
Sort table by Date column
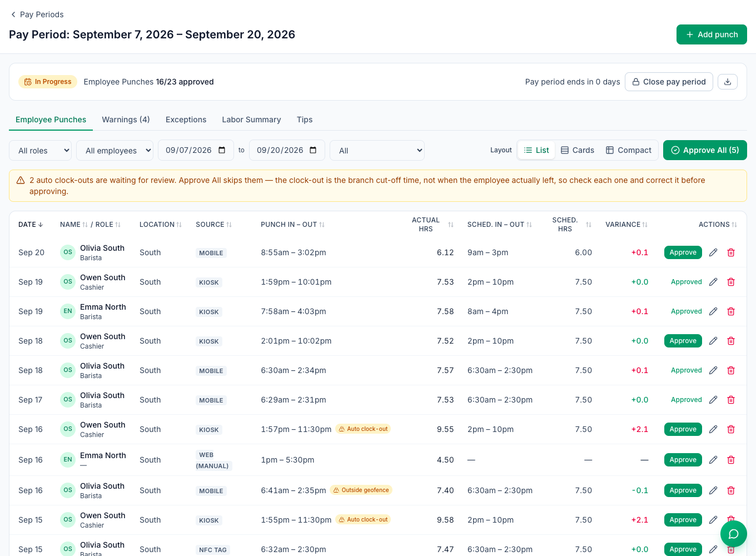(x=31, y=225)
